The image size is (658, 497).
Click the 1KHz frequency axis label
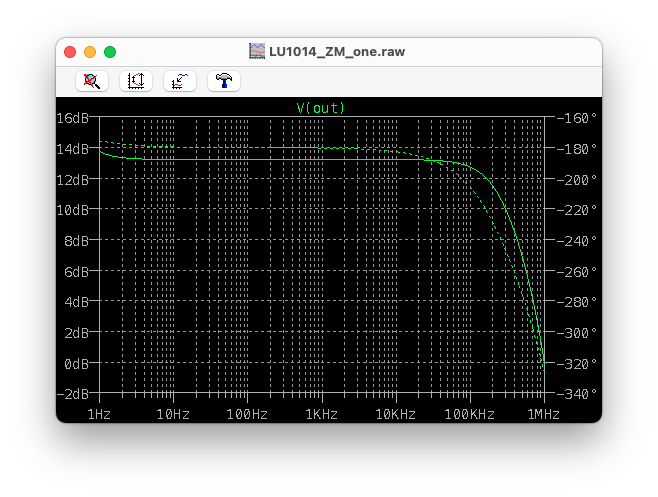[x=321, y=415]
